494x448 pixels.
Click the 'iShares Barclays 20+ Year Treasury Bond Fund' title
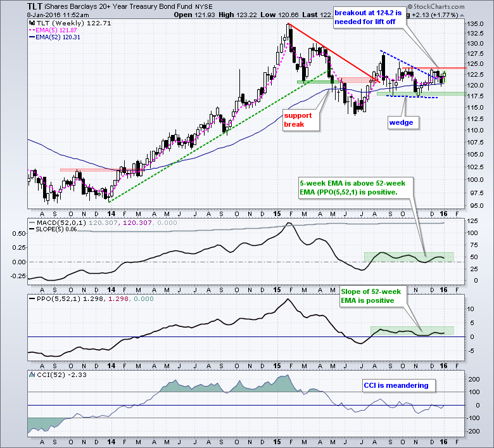tap(119, 6)
